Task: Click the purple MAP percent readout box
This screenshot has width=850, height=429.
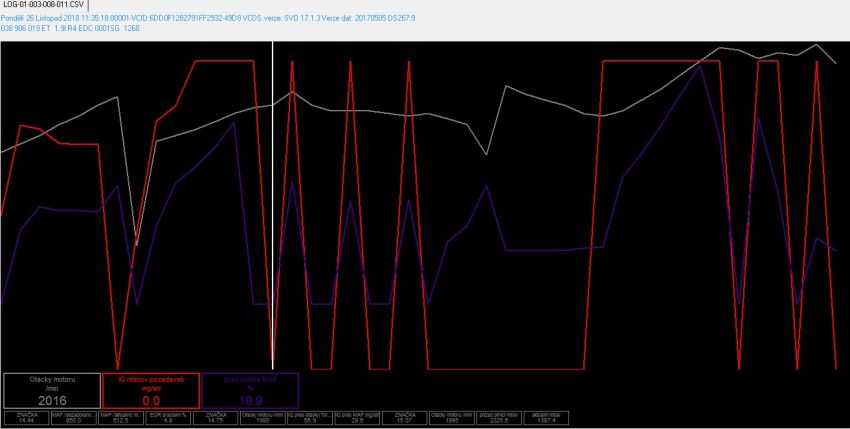Action: (x=251, y=390)
